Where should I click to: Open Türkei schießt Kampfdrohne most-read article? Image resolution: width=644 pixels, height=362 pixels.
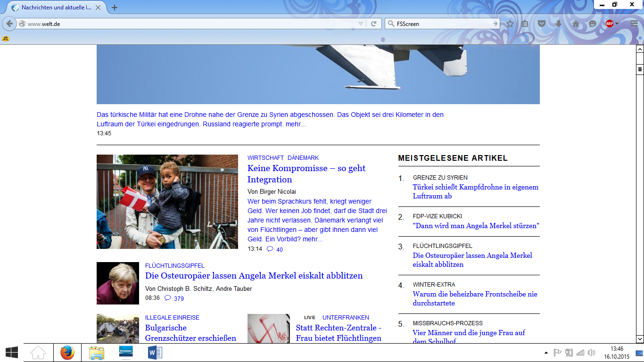[x=476, y=191]
